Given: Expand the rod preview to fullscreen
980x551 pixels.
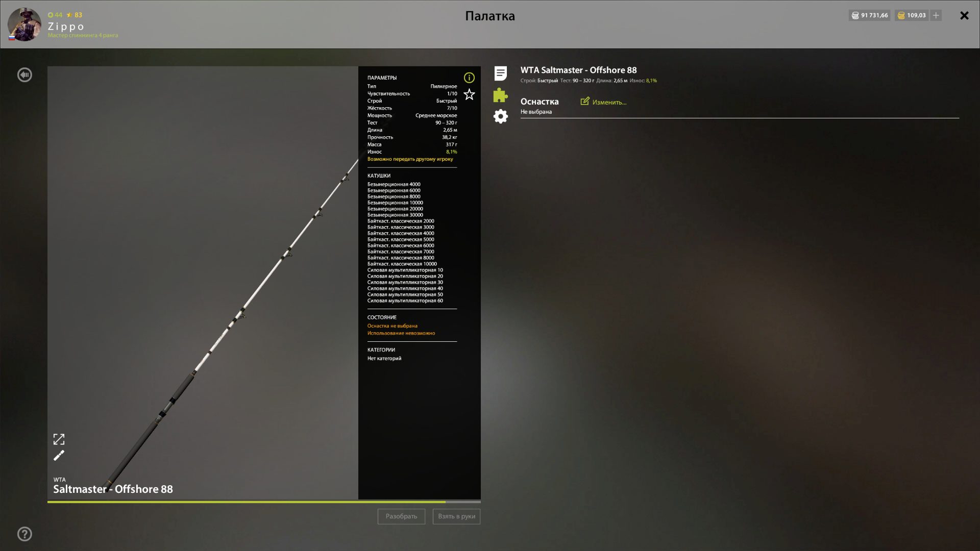Looking at the screenshot, I should tap(59, 439).
